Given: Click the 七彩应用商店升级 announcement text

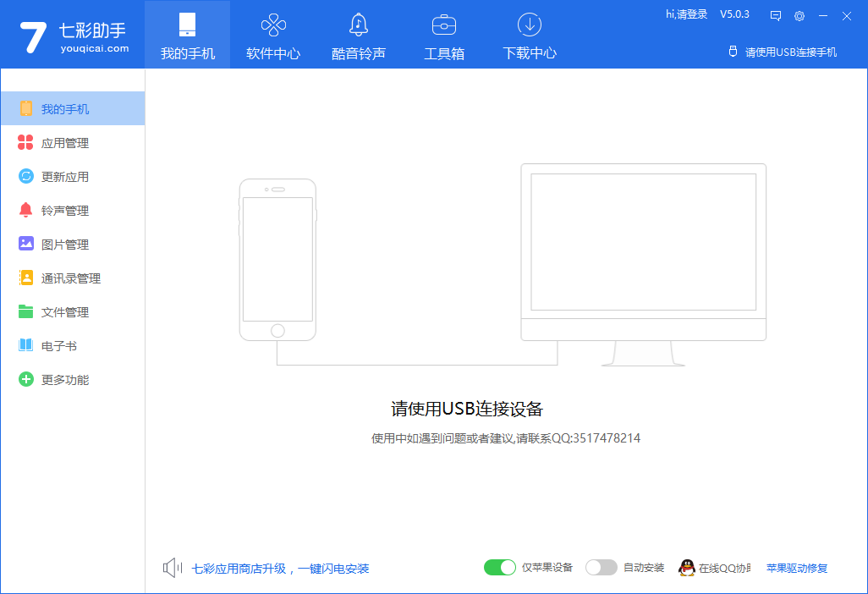Looking at the screenshot, I should (x=279, y=569).
